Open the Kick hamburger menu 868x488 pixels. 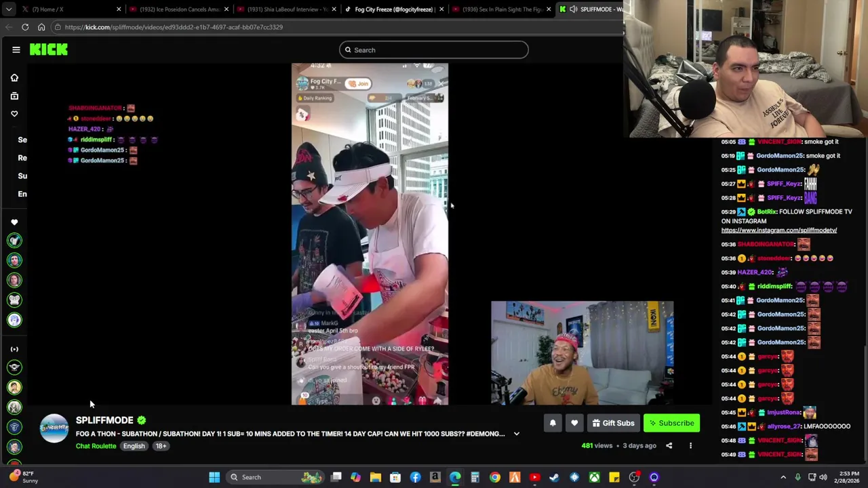(x=16, y=49)
